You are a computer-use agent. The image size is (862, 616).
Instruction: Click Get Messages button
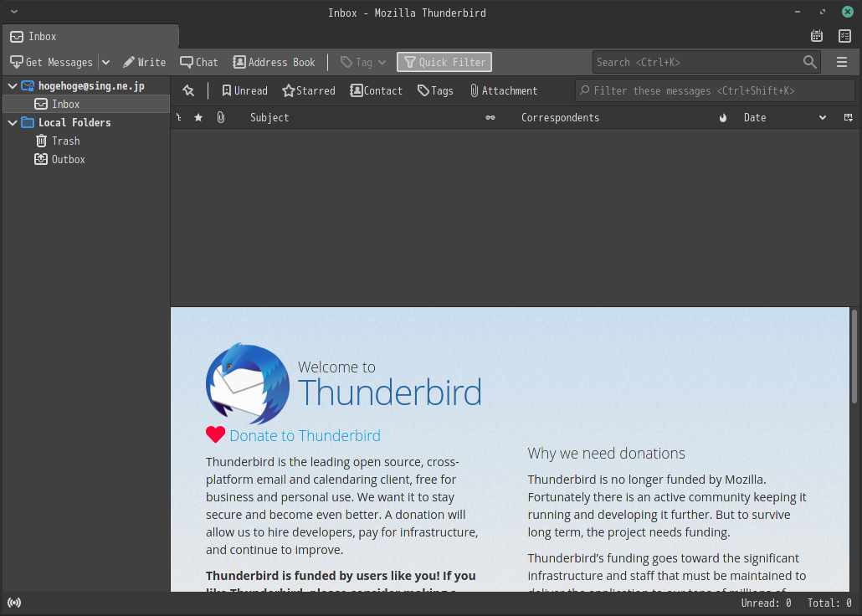(x=52, y=62)
